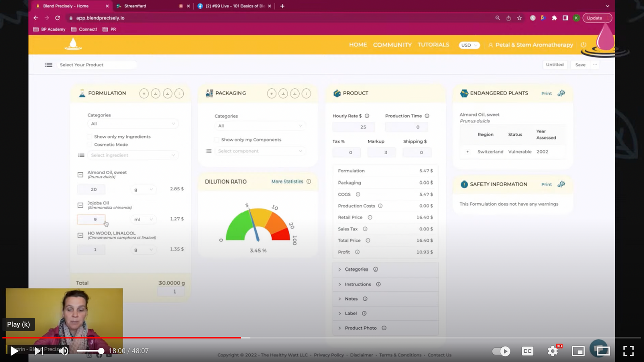Image resolution: width=644 pixels, height=362 pixels.
Task: Toggle the box left of Jojoba Oil
Action: pyautogui.click(x=80, y=205)
